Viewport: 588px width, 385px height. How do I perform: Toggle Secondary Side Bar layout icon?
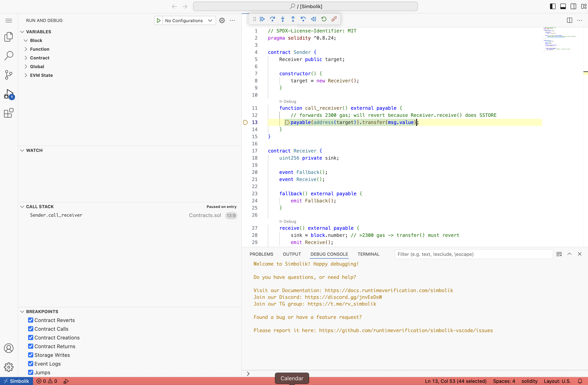[x=573, y=6]
